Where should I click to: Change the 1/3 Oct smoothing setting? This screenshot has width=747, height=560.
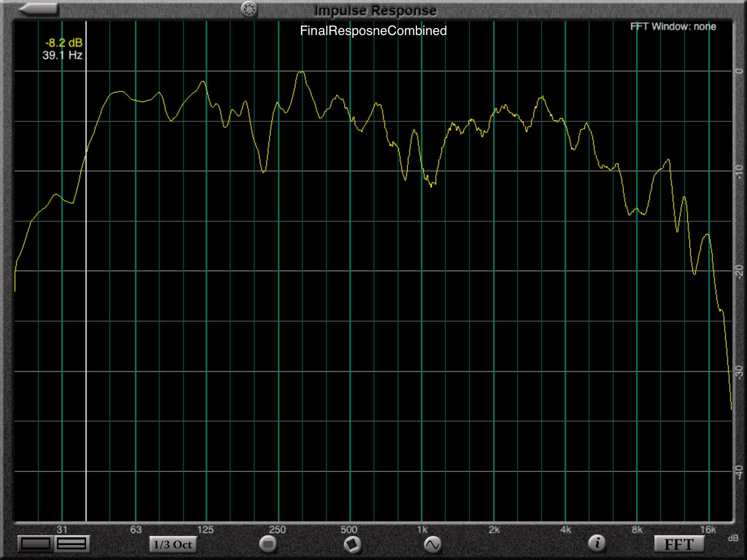173,544
